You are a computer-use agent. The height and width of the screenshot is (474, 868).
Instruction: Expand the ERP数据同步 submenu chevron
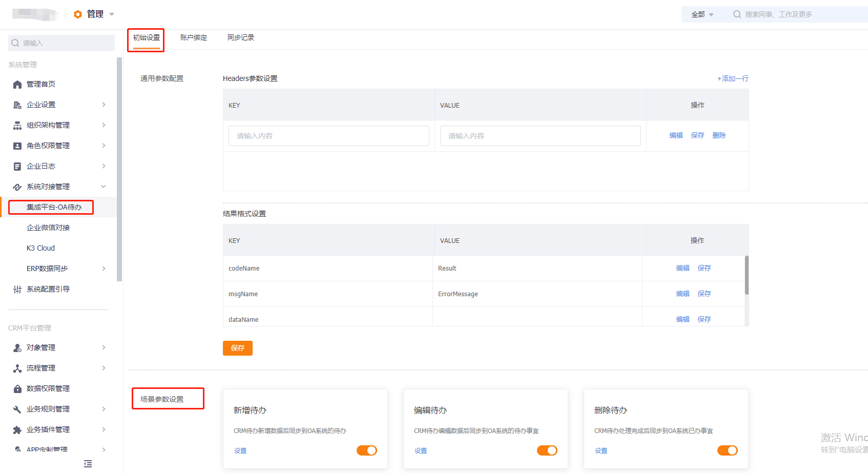[x=104, y=269]
